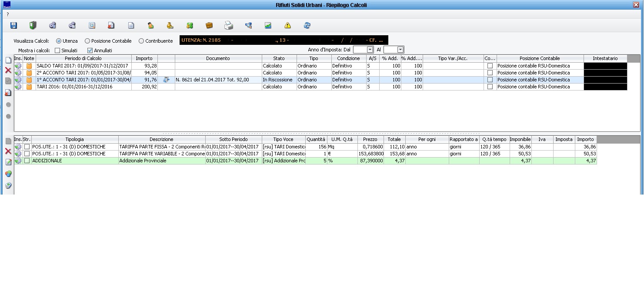Image resolution: width=644 pixels, height=282 pixels.
Task: Click the printer icon in the toolbar
Action: [229, 26]
